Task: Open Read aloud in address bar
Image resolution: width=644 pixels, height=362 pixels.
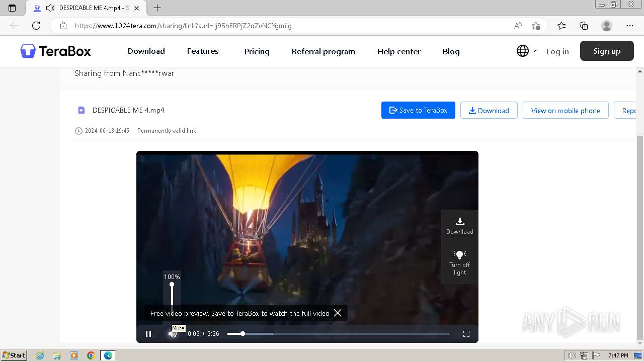Action: tap(518, 26)
